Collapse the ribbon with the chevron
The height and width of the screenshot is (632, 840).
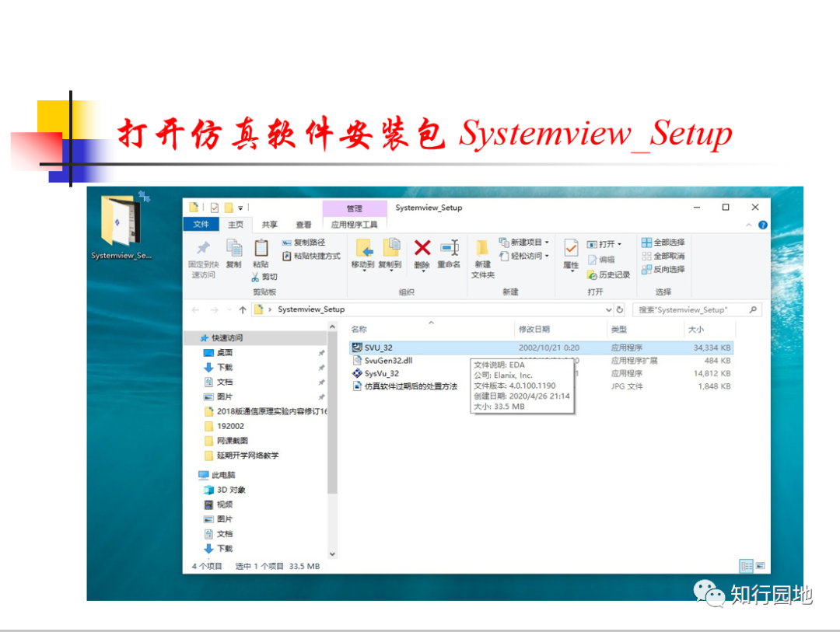749,225
